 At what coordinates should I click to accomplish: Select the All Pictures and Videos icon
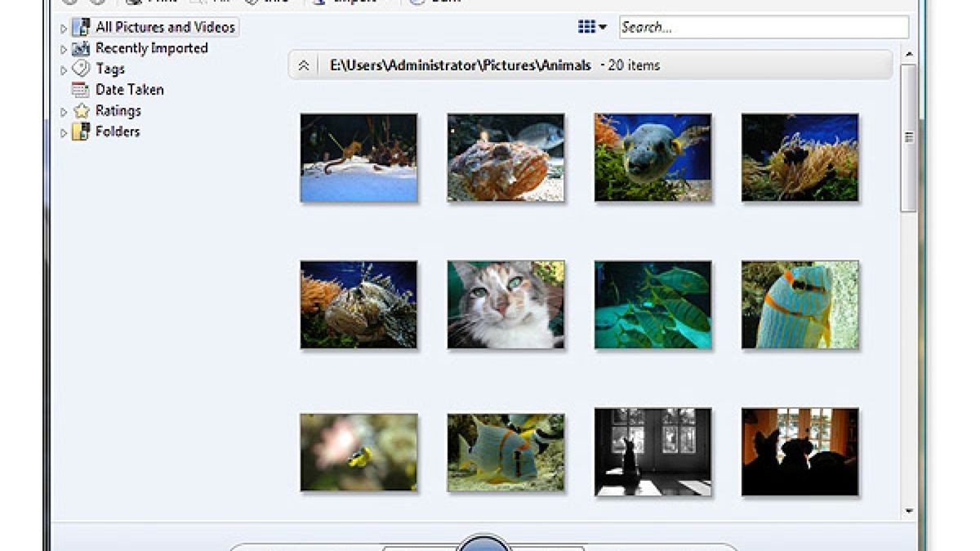pos(81,27)
